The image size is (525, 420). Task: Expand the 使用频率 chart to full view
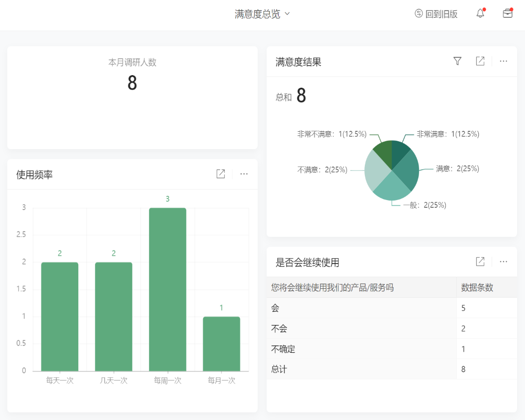pos(220,174)
